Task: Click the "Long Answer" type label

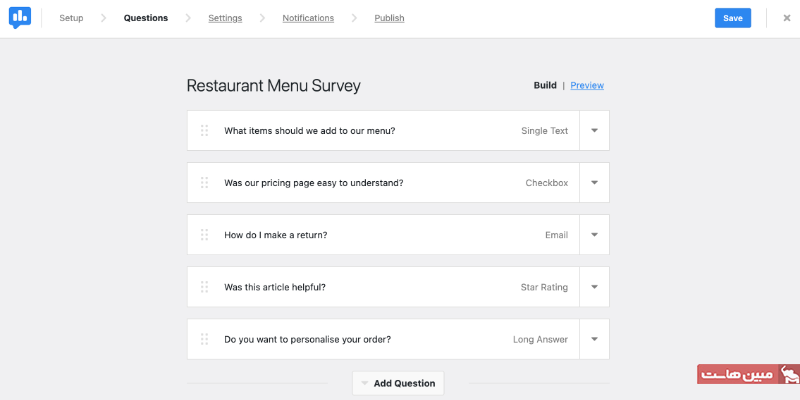Action: point(540,339)
